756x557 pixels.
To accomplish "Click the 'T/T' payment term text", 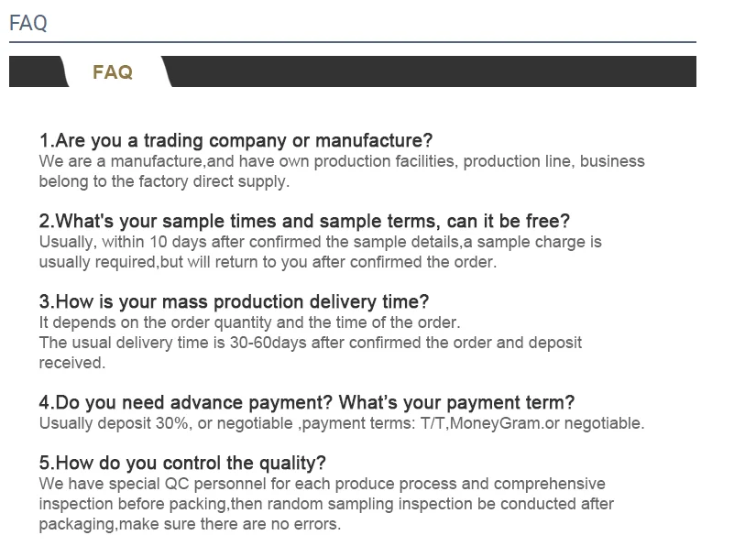I will (433, 423).
